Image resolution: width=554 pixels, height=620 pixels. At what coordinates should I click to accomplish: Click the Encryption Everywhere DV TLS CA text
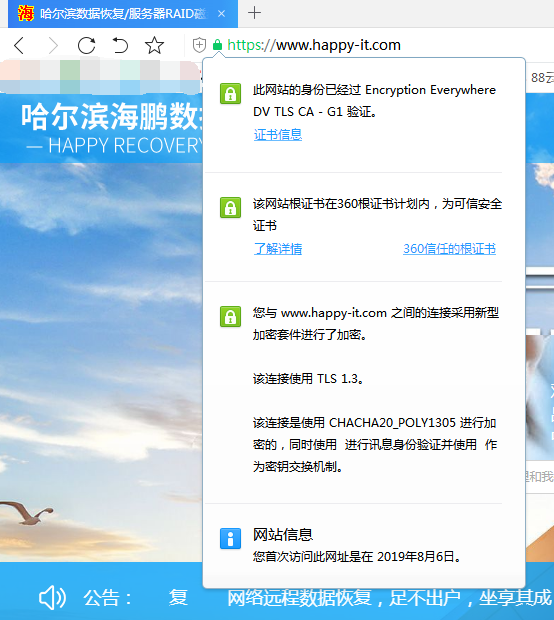coord(374,101)
